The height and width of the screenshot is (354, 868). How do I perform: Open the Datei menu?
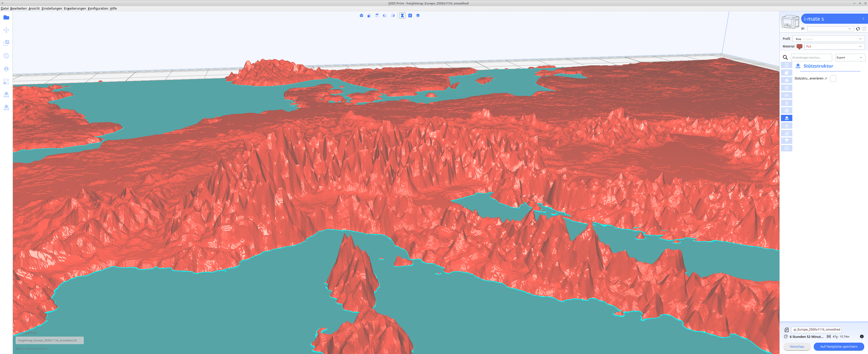pos(5,8)
